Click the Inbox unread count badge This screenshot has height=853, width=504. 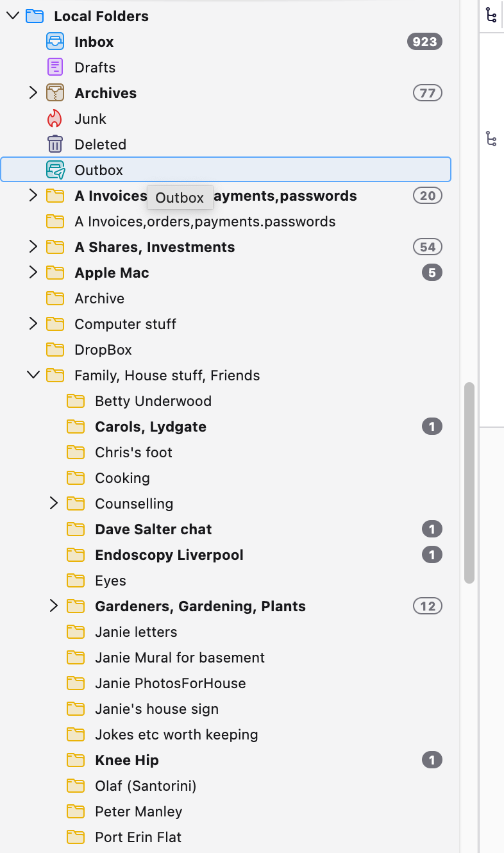point(424,42)
